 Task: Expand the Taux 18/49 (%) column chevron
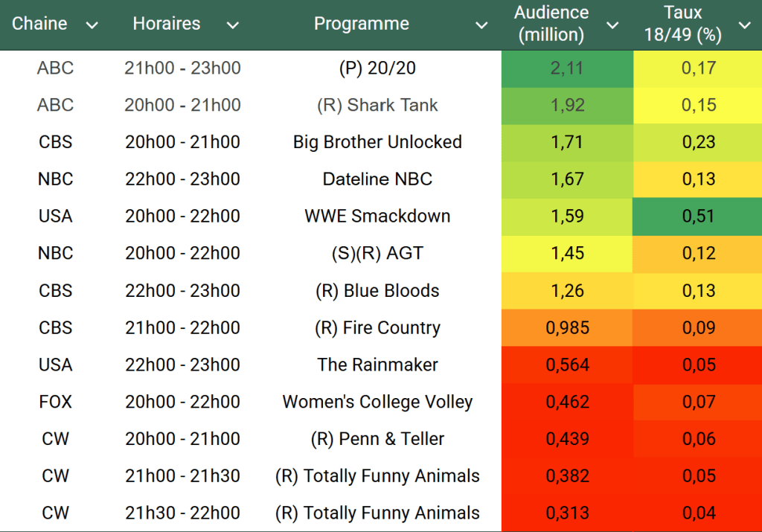click(744, 25)
